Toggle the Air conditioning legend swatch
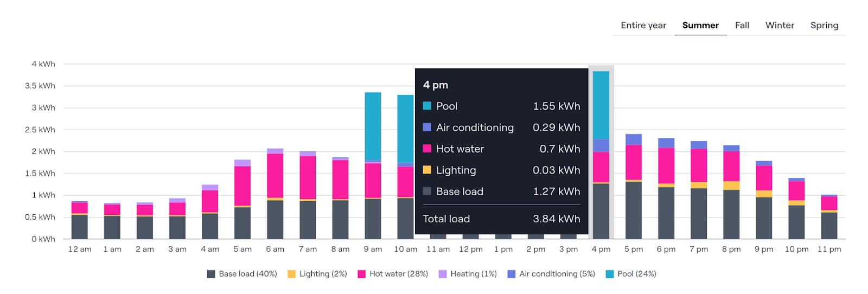 point(511,274)
